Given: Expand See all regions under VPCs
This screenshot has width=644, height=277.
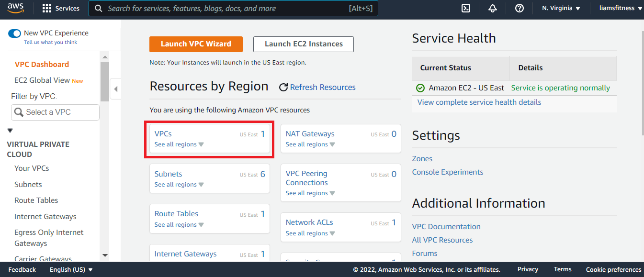Looking at the screenshot, I should coord(179,144).
